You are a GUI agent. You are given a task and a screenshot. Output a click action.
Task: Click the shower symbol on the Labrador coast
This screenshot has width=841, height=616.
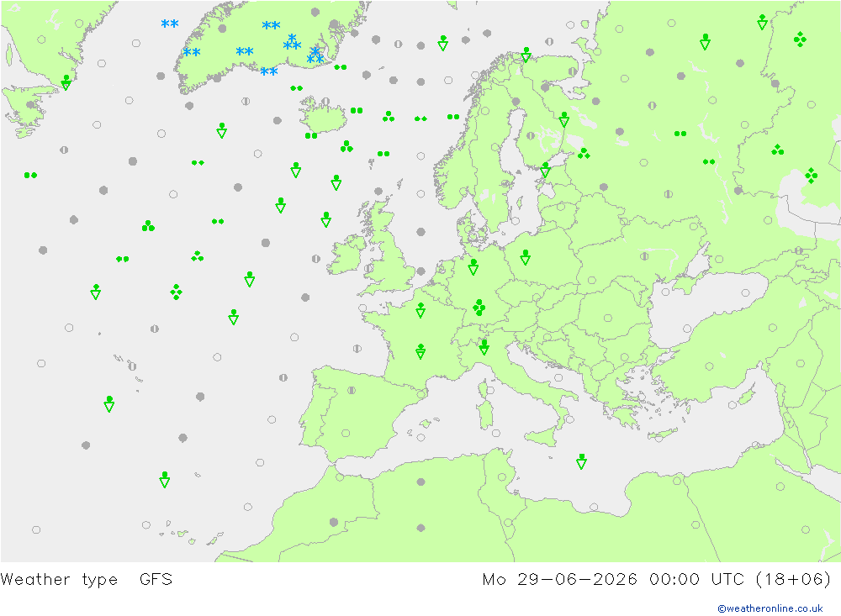click(x=66, y=82)
